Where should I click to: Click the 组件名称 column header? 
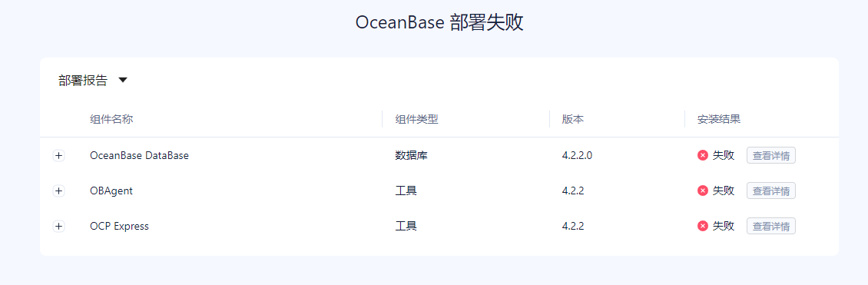point(111,119)
